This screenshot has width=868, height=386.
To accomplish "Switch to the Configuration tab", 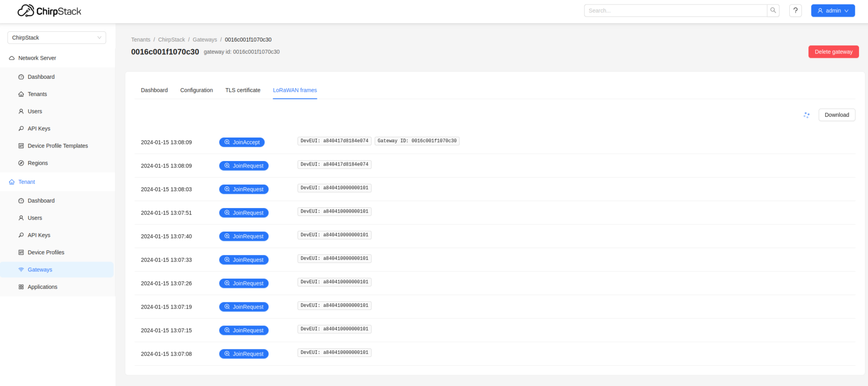I will click(196, 90).
